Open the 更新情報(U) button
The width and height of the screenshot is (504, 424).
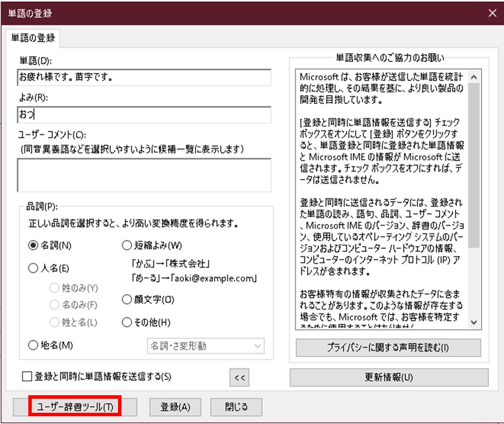(x=389, y=378)
